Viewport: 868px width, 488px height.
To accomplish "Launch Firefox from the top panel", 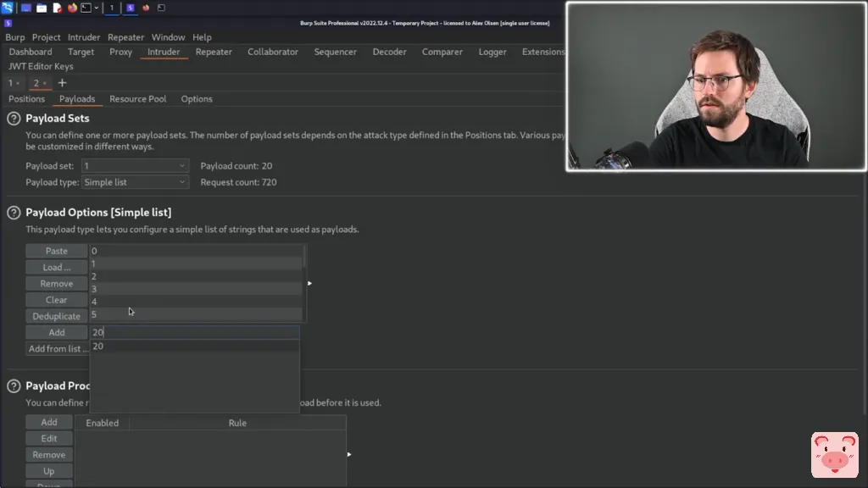I will pyautogui.click(x=73, y=8).
